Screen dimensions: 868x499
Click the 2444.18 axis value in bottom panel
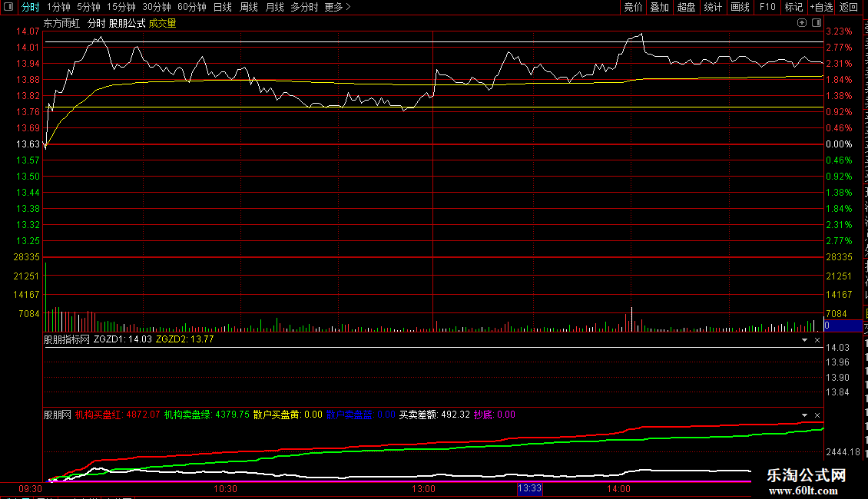click(x=843, y=452)
